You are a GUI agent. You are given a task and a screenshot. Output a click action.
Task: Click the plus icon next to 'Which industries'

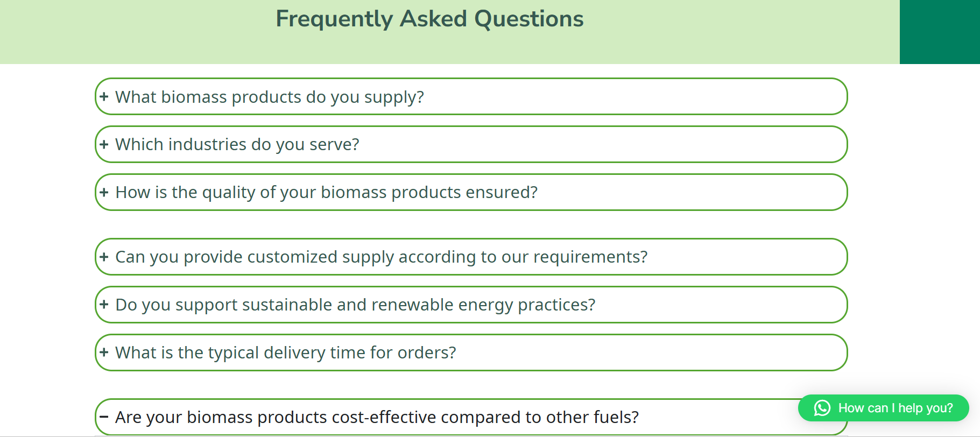pyautogui.click(x=104, y=144)
